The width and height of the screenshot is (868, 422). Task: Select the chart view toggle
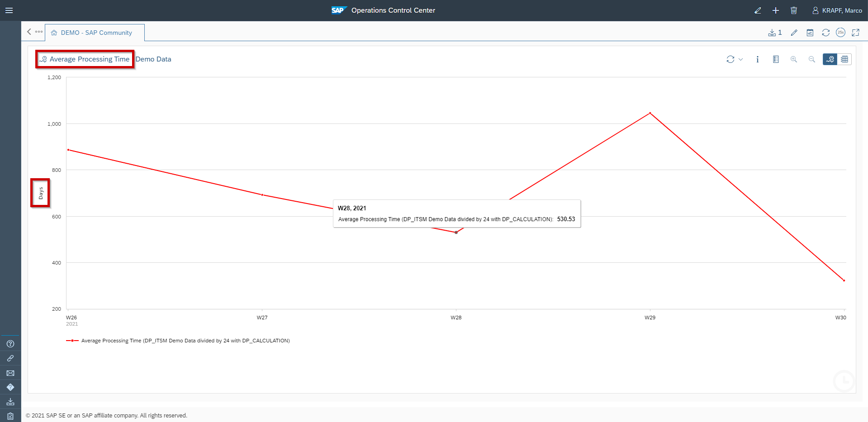click(x=830, y=59)
